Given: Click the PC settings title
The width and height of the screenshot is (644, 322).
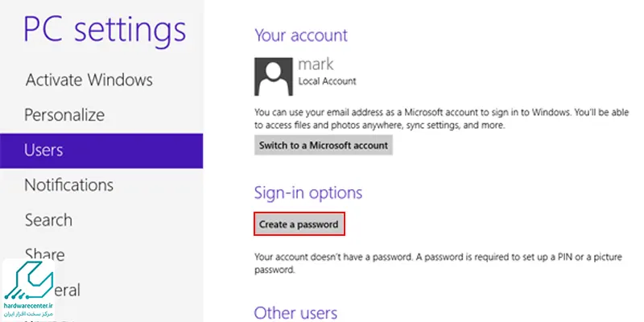Looking at the screenshot, I should (x=105, y=31).
